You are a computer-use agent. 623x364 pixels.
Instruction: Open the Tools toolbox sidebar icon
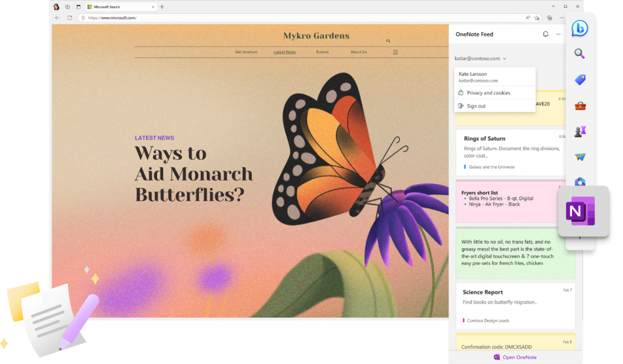click(580, 106)
